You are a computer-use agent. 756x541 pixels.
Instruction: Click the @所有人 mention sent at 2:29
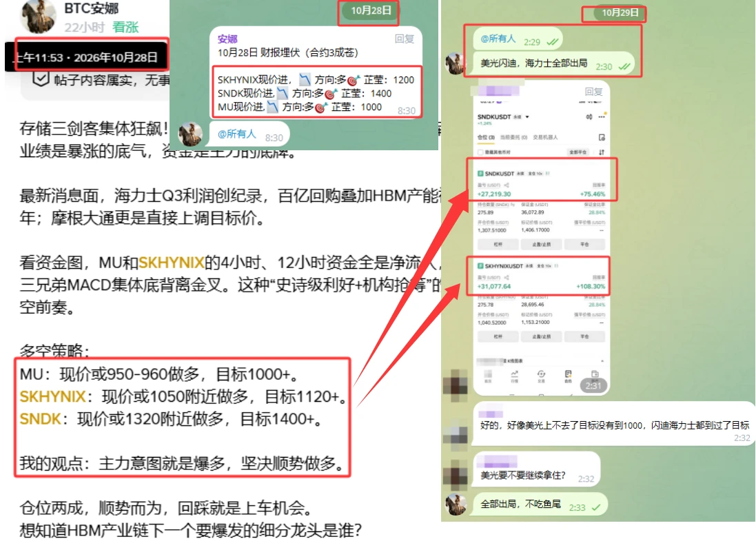(498, 39)
